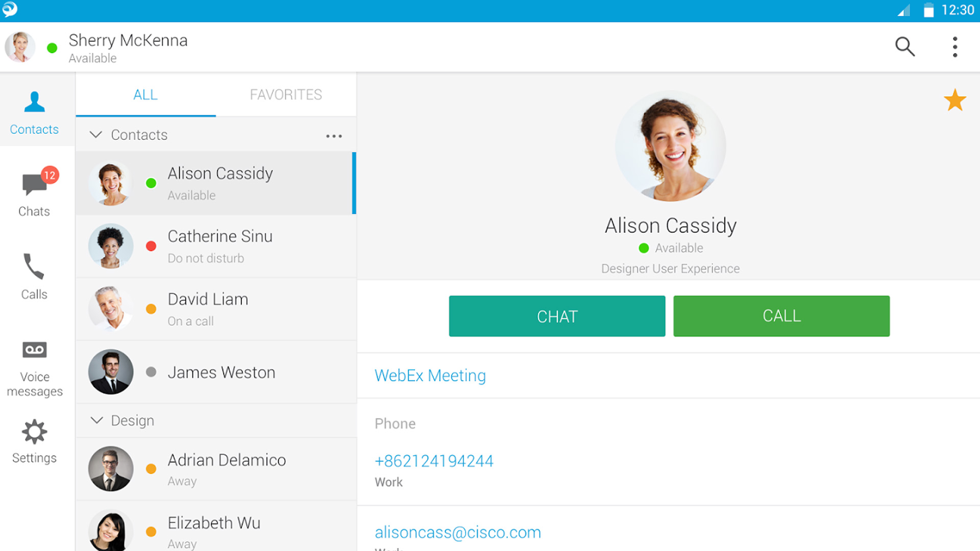Click the search magnifier icon
Viewport: 980px width, 551px height.
point(904,46)
